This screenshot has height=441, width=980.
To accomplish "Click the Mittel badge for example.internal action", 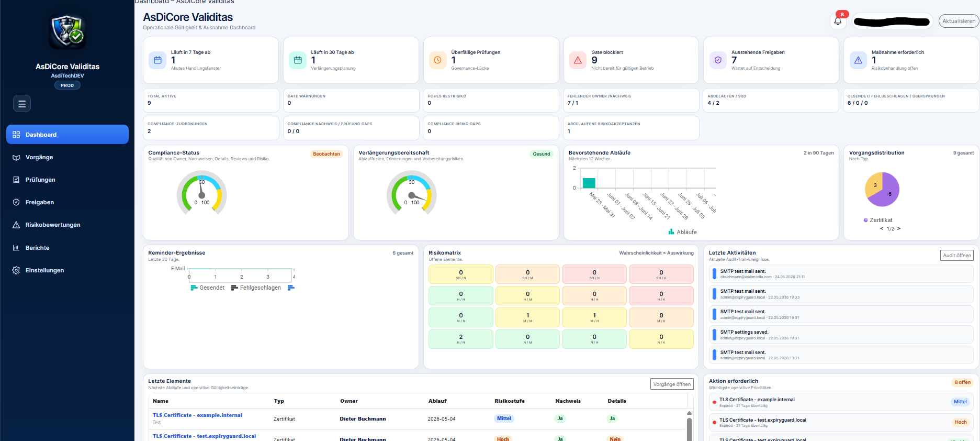I will [x=960, y=402].
